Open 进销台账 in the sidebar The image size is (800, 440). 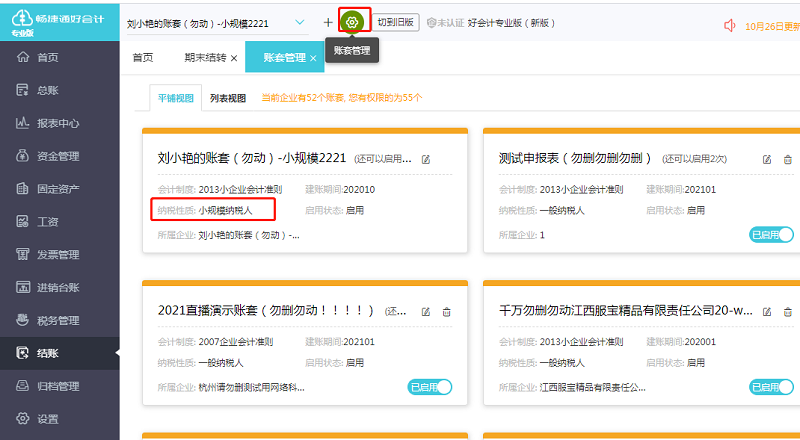pos(60,287)
